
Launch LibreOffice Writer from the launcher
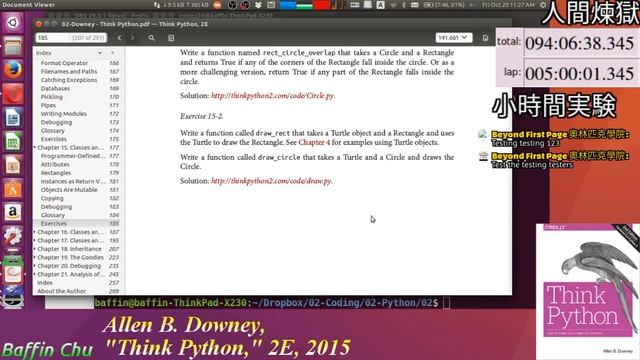tap(13, 118)
